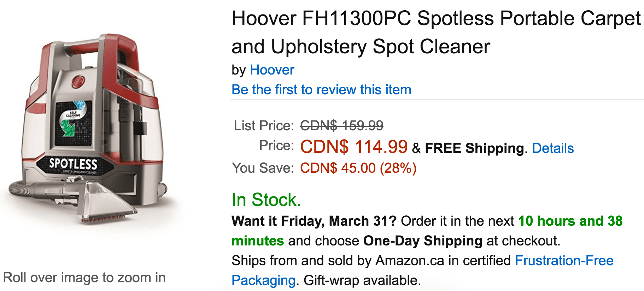This screenshot has height=291, width=644.
Task: Click the Packaging link on the last line
Action: tap(263, 280)
